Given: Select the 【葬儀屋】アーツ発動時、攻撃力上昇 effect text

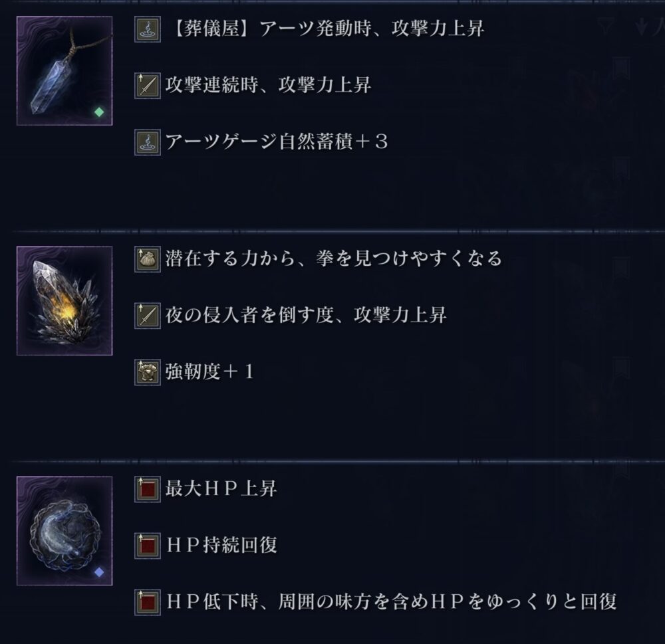Looking at the screenshot, I should (x=329, y=29).
